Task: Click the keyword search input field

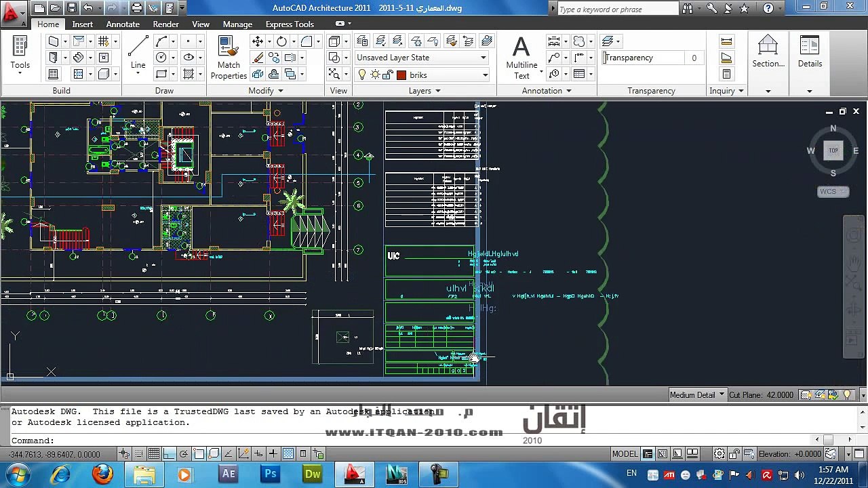Action: coord(617,9)
